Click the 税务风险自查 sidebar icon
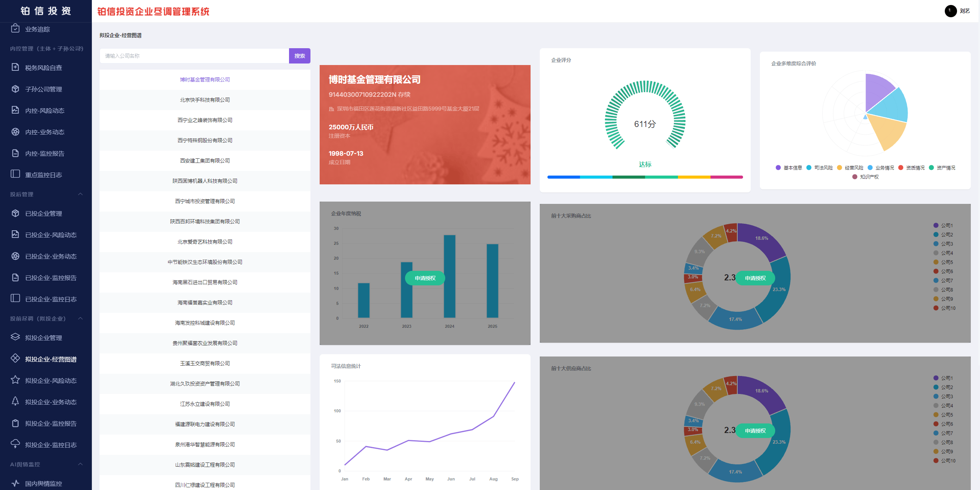 pyautogui.click(x=15, y=67)
